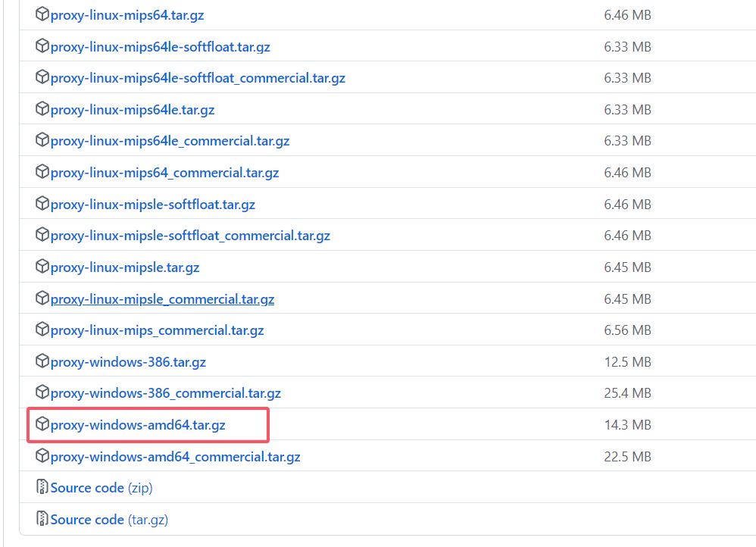Select 6.56 MB size of proxy-linux-mips_commercial.tar.gz
Viewport: 756px width, 547px height.
point(628,330)
